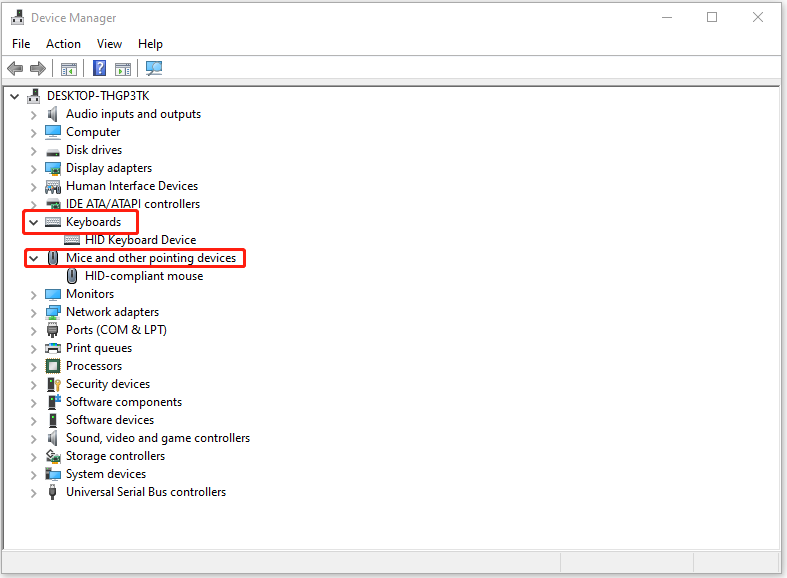Viewport: 787px width, 578px height.
Task: Click the Show/Hide Action Pane icon
Action: point(123,69)
